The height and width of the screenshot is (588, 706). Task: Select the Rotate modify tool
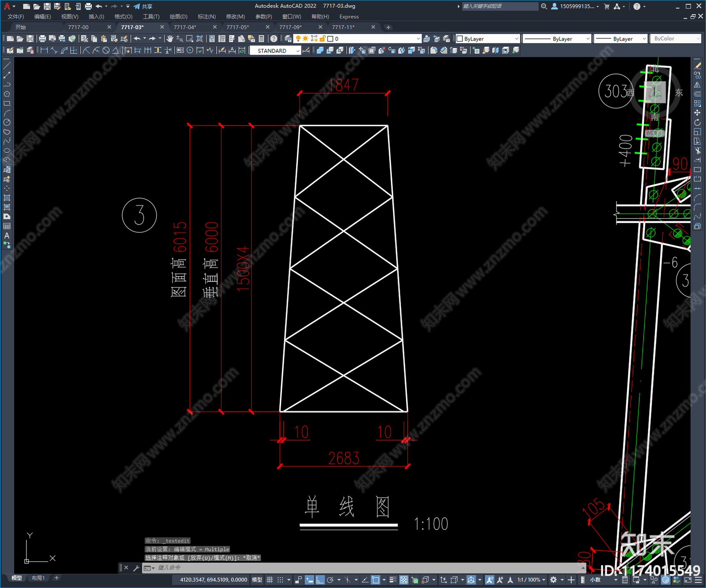[x=697, y=122]
